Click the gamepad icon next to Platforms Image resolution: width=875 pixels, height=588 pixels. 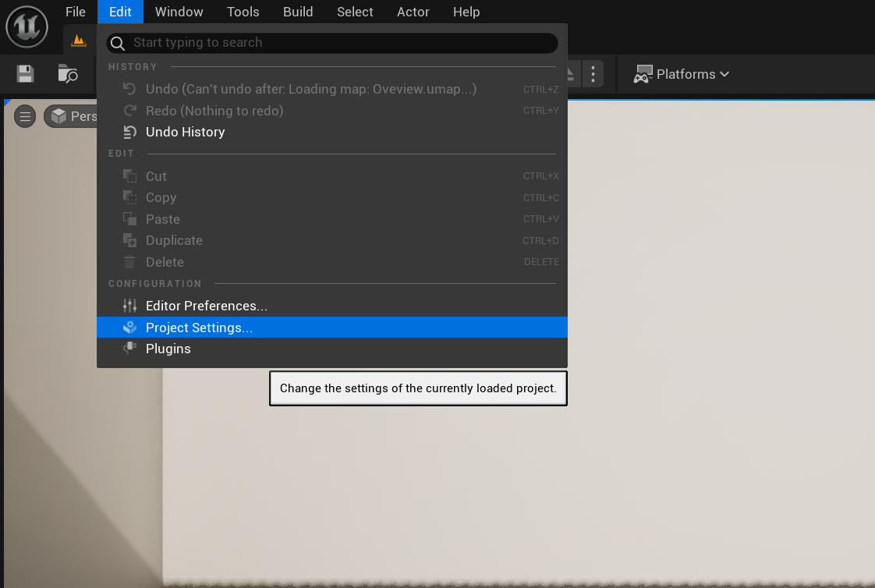tap(643, 73)
